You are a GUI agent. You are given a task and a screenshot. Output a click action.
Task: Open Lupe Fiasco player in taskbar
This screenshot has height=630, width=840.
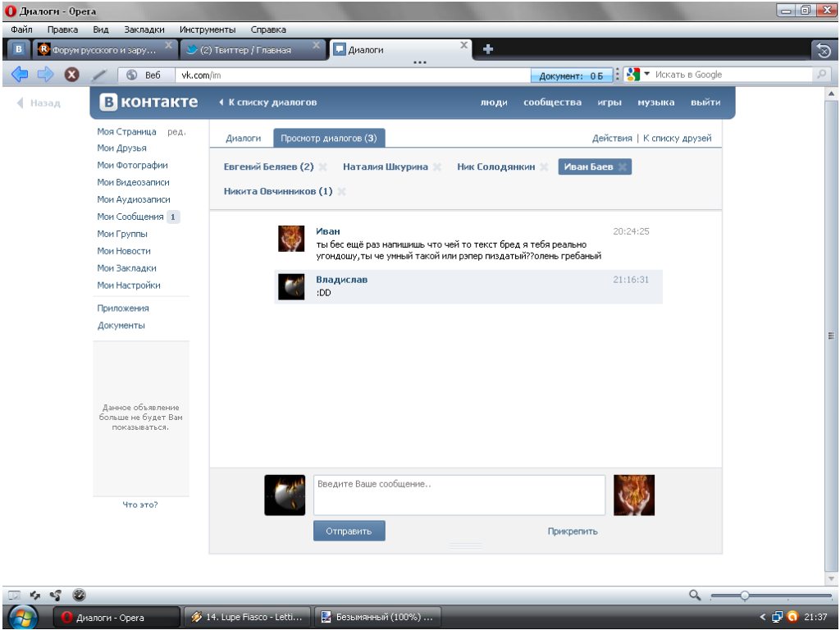click(247, 617)
